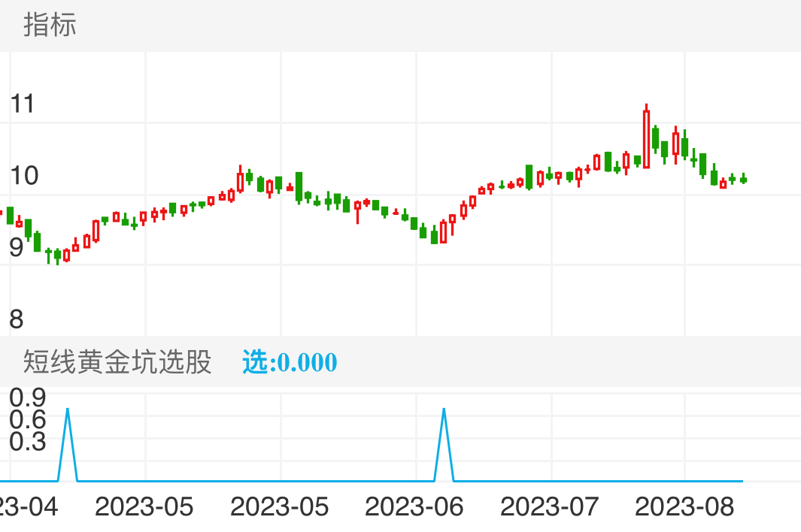Click the lowest green candle near mid-April
This screenshot has width=801, height=532.
coord(56,255)
